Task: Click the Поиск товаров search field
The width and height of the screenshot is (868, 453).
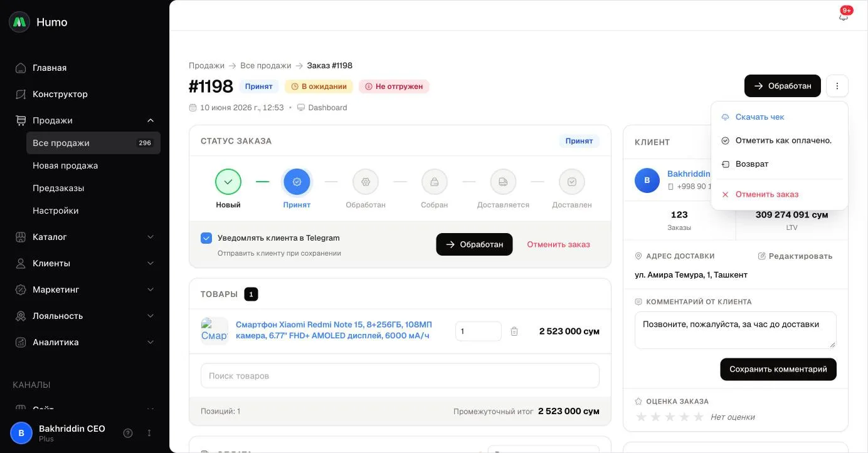Action: [400, 376]
